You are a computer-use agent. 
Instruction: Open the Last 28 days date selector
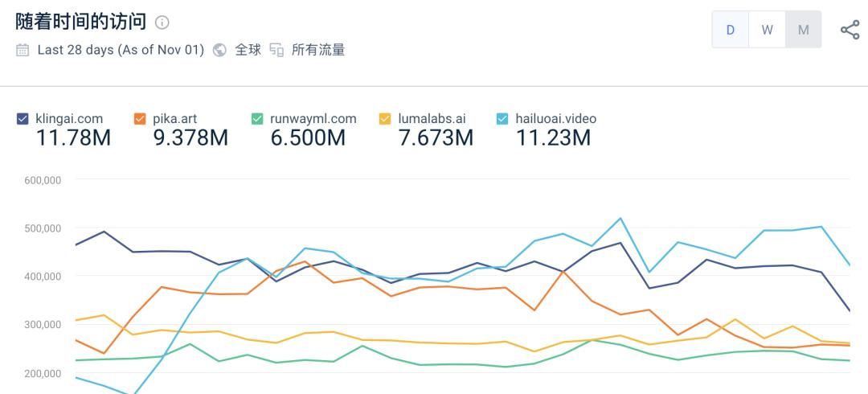pos(121,50)
